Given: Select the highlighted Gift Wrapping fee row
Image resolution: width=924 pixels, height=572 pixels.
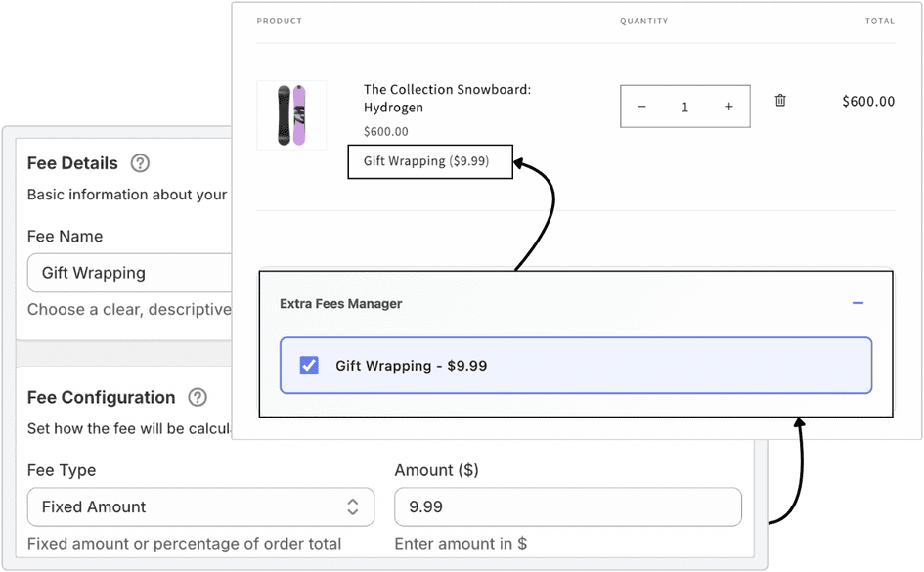Looking at the screenshot, I should click(x=575, y=365).
